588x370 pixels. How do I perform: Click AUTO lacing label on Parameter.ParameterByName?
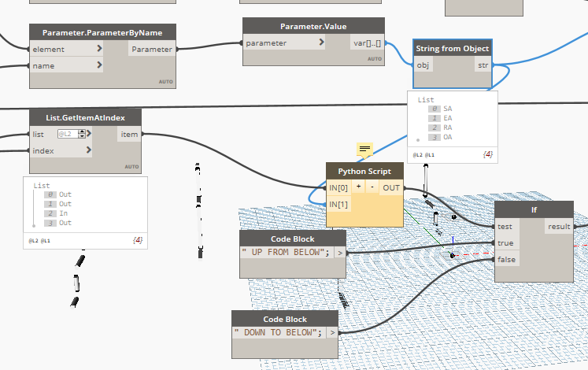(166, 81)
